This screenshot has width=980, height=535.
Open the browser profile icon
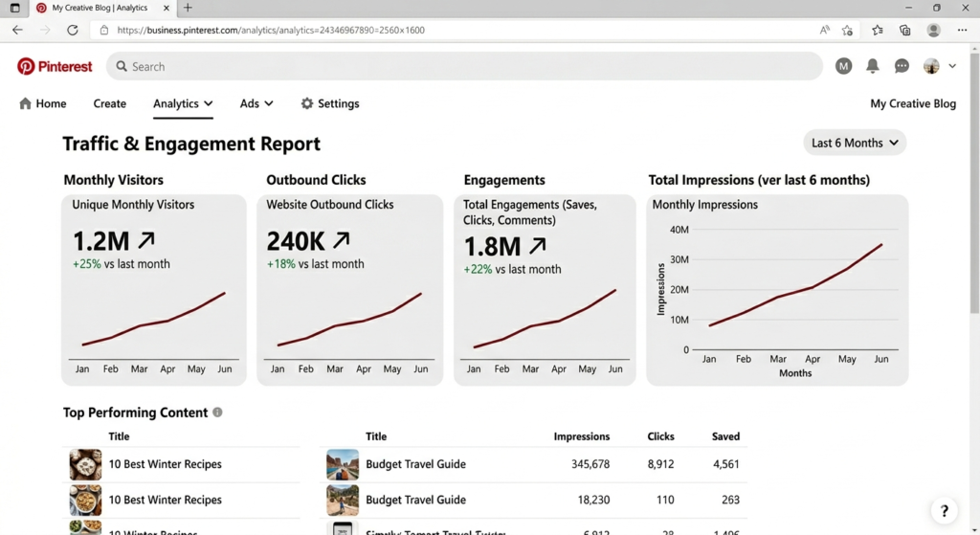[x=934, y=30]
